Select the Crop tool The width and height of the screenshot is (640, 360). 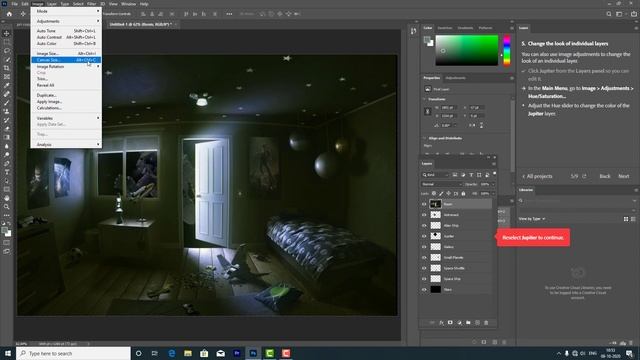(x=7, y=68)
